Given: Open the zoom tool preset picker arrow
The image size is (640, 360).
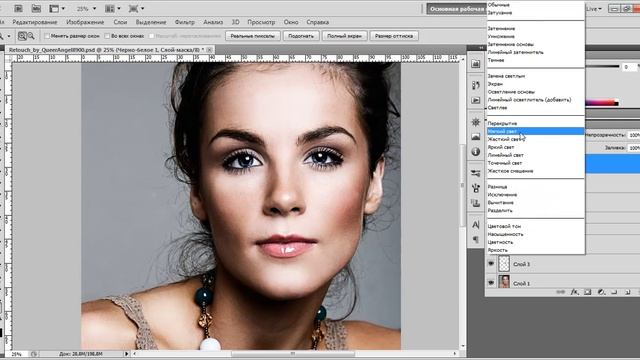Looking at the screenshot, I should (x=9, y=36).
